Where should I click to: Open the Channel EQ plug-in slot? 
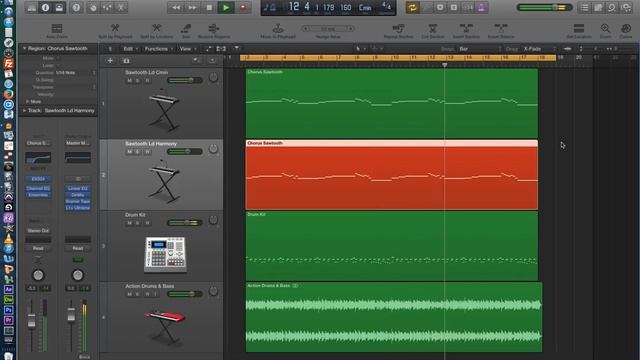tap(38, 189)
